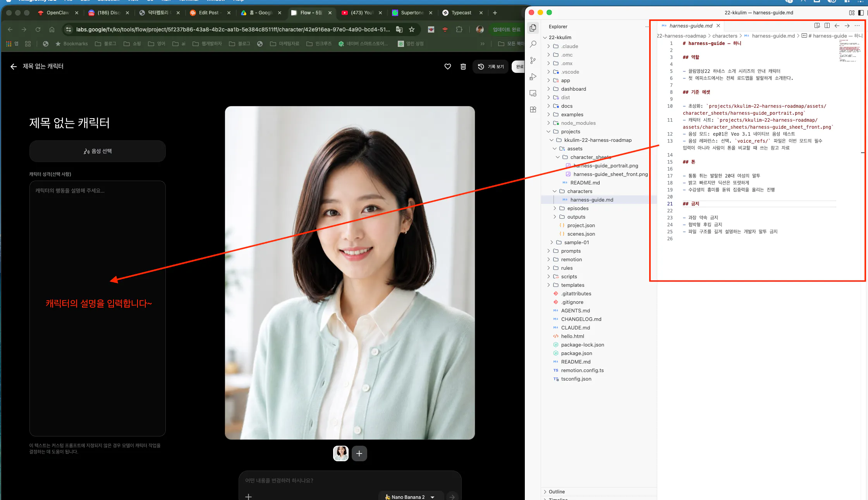Click the 업데이트 완료 Chrome button
Image resolution: width=868 pixels, height=500 pixels.
[506, 29]
